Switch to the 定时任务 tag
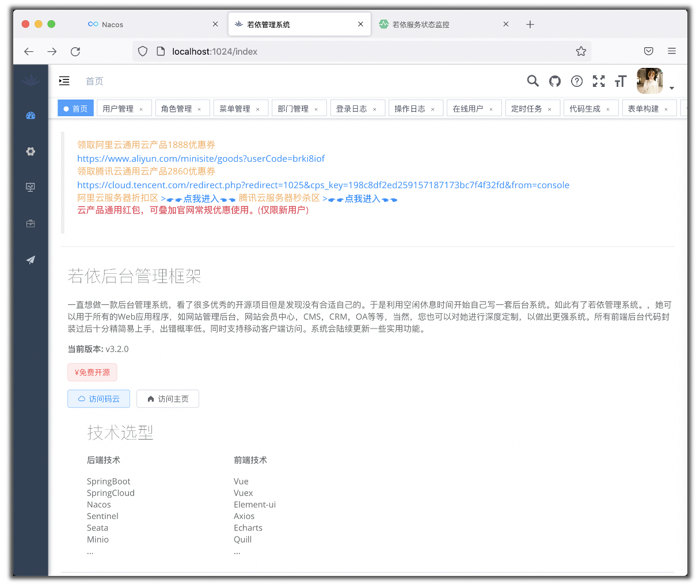700x588 pixels. point(527,108)
